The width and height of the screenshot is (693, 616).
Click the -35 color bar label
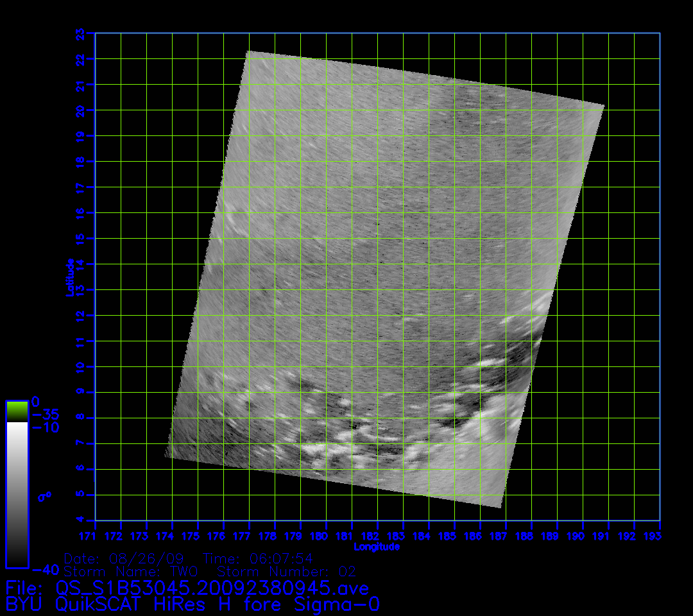[x=46, y=415]
